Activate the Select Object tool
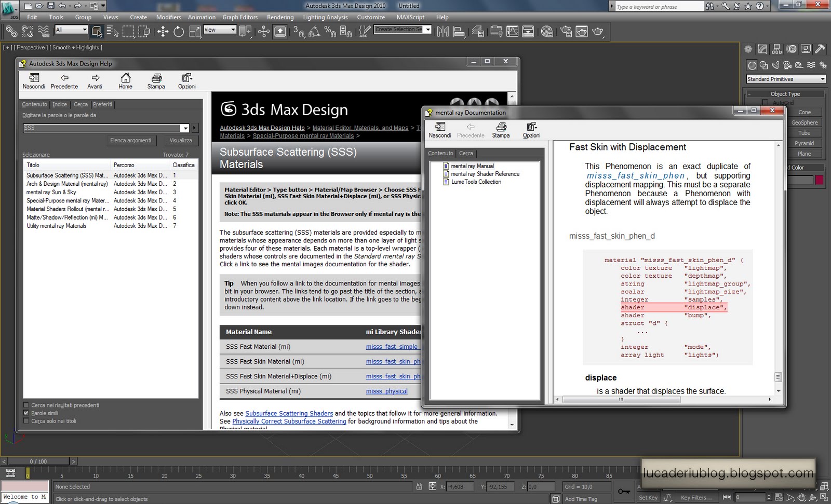 (x=97, y=32)
